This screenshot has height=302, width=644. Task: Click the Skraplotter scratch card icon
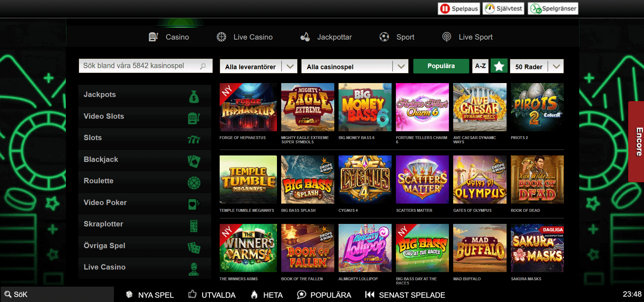194,226
